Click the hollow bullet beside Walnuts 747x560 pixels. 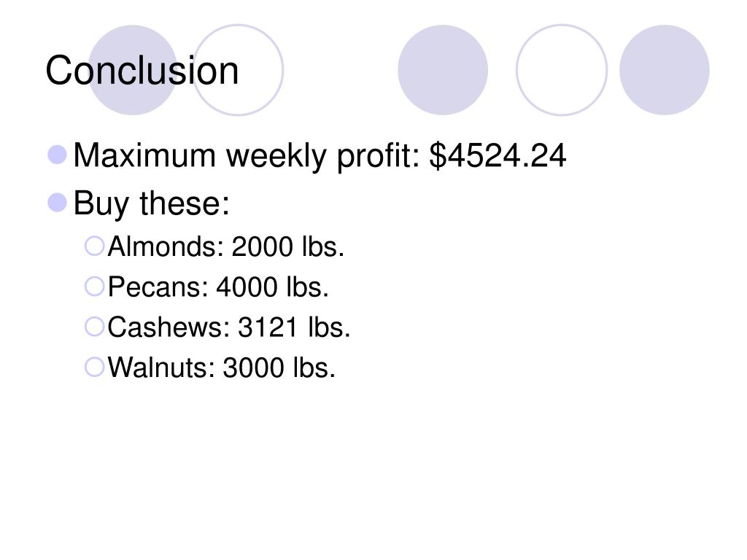[94, 367]
